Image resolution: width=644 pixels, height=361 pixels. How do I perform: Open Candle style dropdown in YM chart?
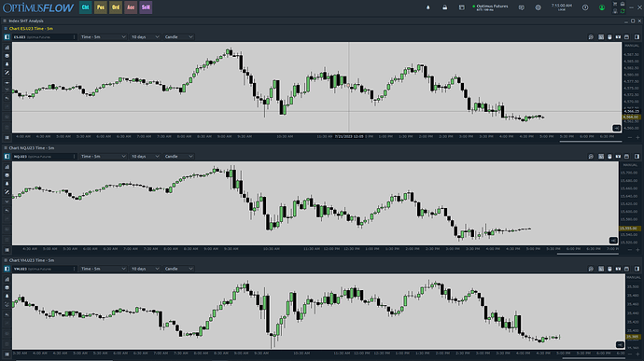tap(178, 269)
